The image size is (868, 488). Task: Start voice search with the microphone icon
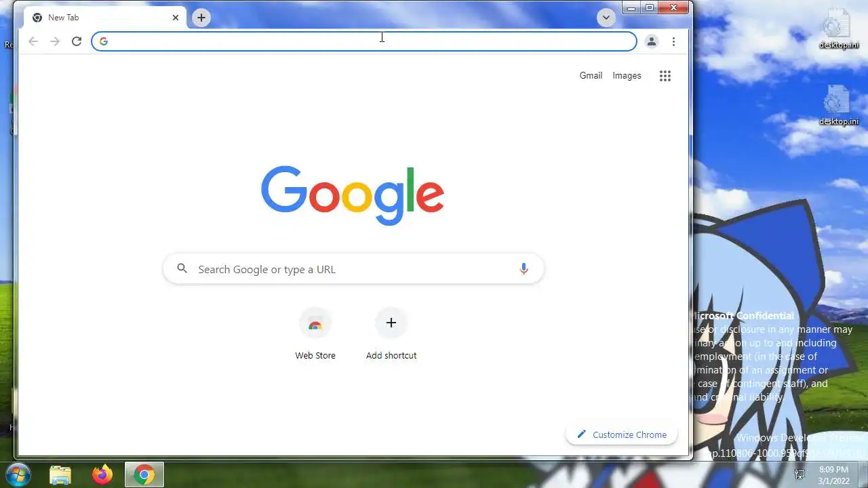(x=524, y=269)
